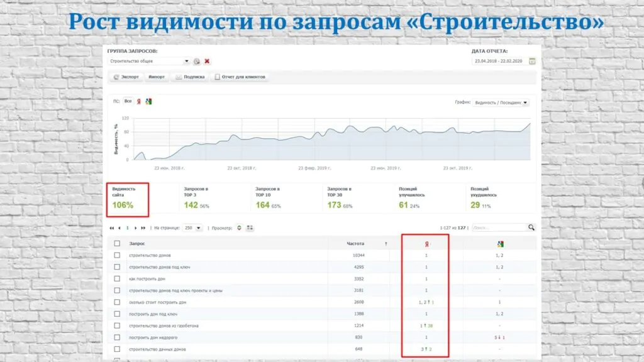This screenshot has height=362, width=644.
Task: Click query 'строительство домов из газобетона'
Action: point(164,326)
